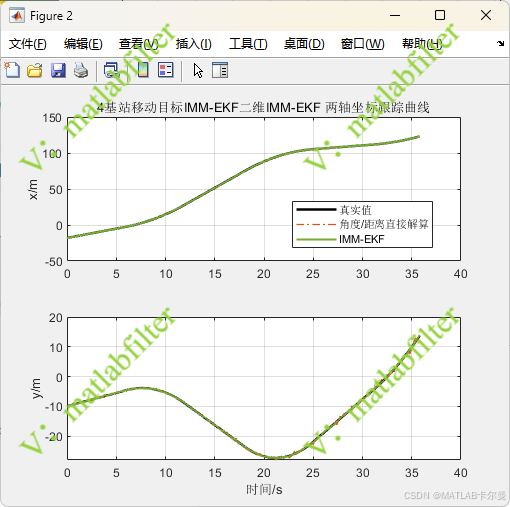This screenshot has width=510, height=507.
Task: Click the y/m axis label
Action: [x=36, y=388]
